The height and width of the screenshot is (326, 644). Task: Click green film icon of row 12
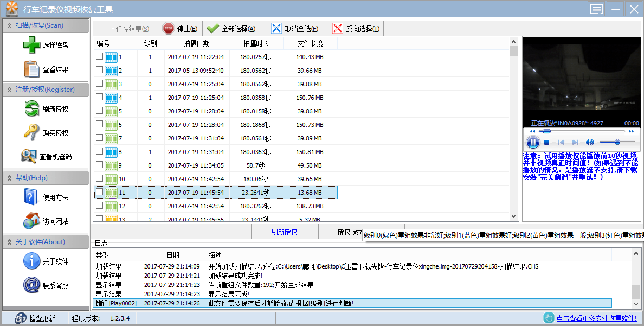(x=111, y=206)
